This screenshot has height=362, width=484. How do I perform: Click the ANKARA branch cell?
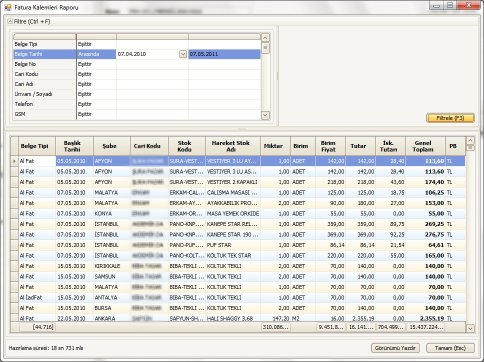[x=112, y=318]
